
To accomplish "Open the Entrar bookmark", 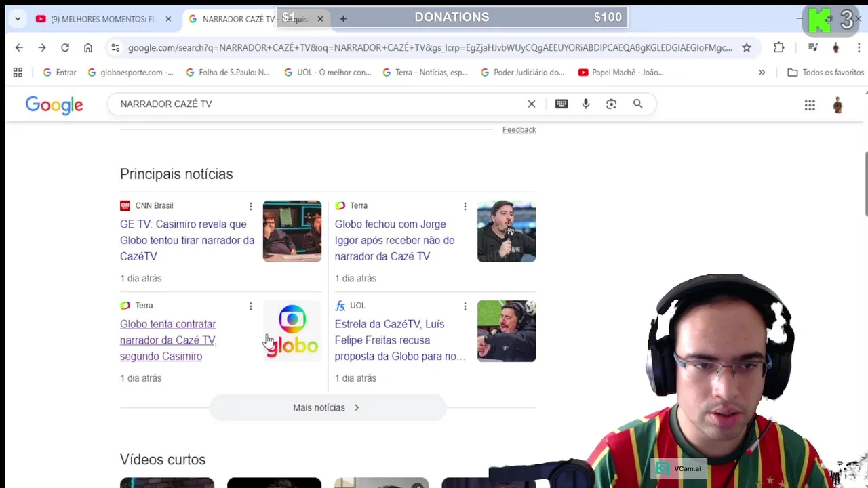I will [x=59, y=73].
